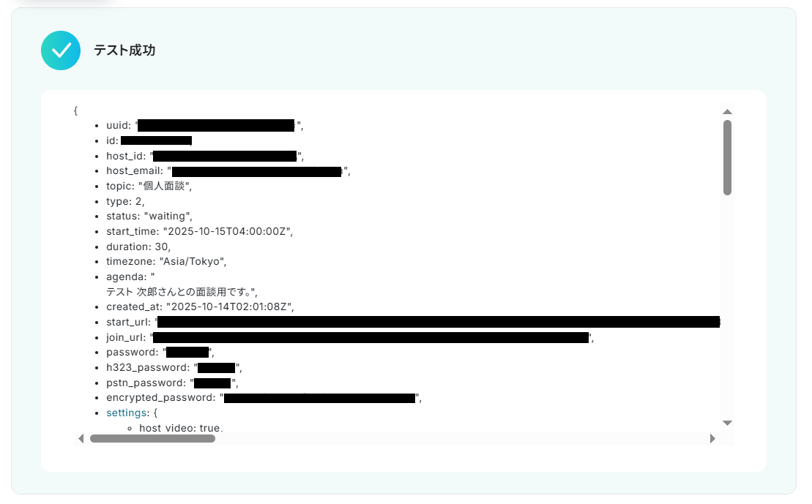Click the horizontal scrollbar thumb
The height and width of the screenshot is (504, 812).
152,438
